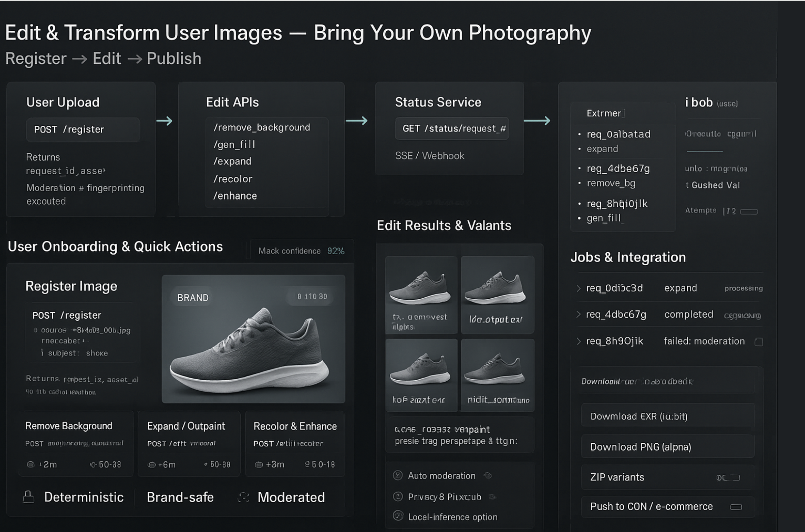
Task: Tick the checkbox on the failed: moderation row
Action: [x=759, y=342]
